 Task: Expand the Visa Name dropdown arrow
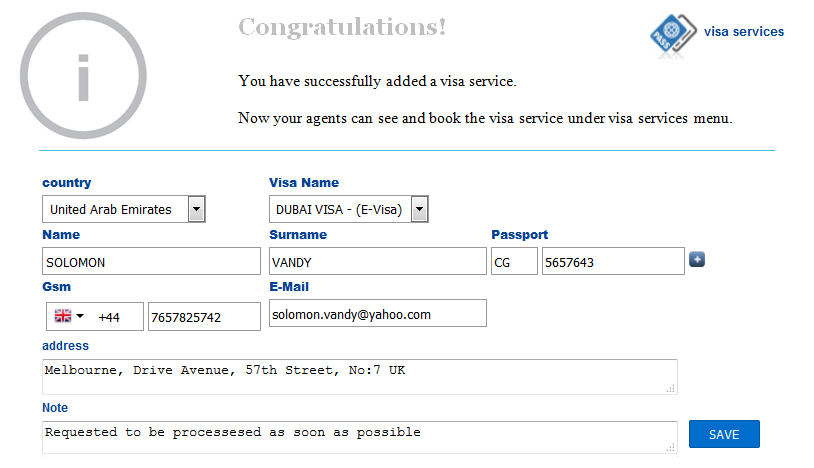pyautogui.click(x=419, y=209)
